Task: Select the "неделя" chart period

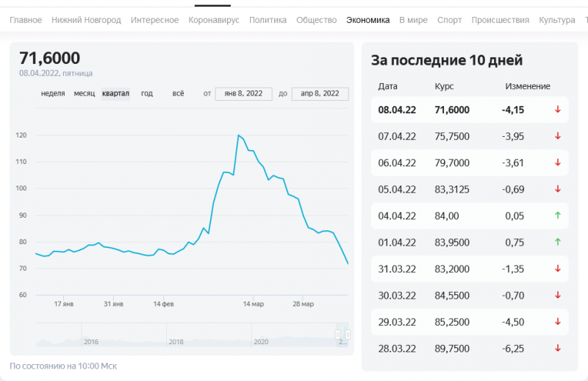Action: coord(53,93)
